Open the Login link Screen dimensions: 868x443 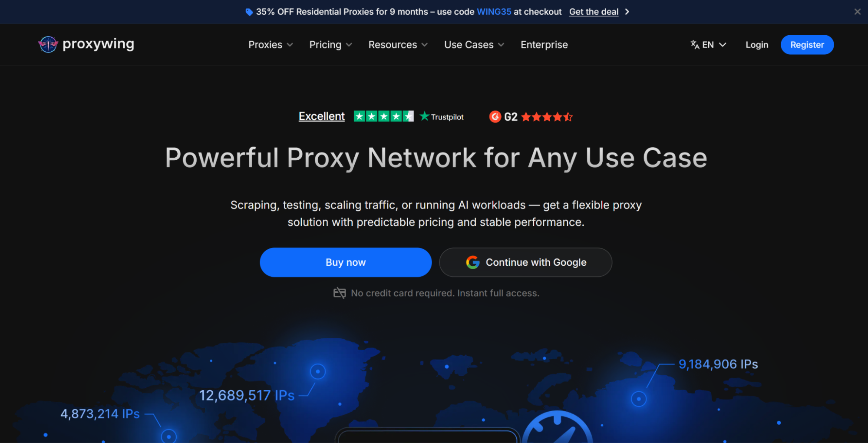click(757, 45)
